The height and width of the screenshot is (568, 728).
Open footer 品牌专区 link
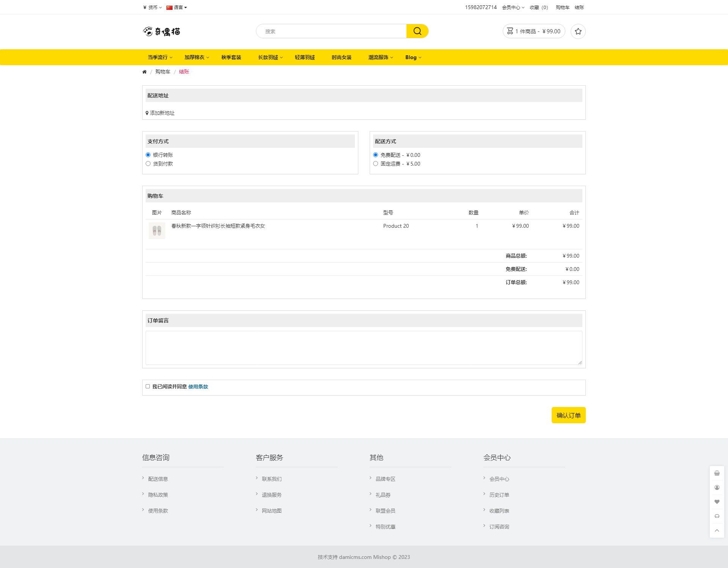pos(386,479)
